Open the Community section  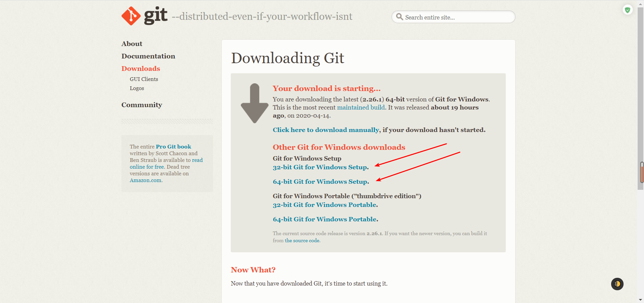tap(142, 105)
